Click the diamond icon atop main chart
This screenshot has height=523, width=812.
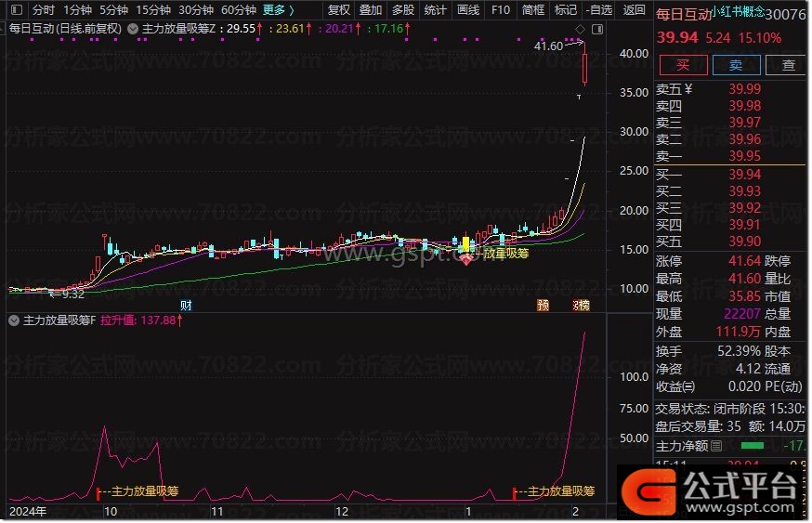[580, 29]
